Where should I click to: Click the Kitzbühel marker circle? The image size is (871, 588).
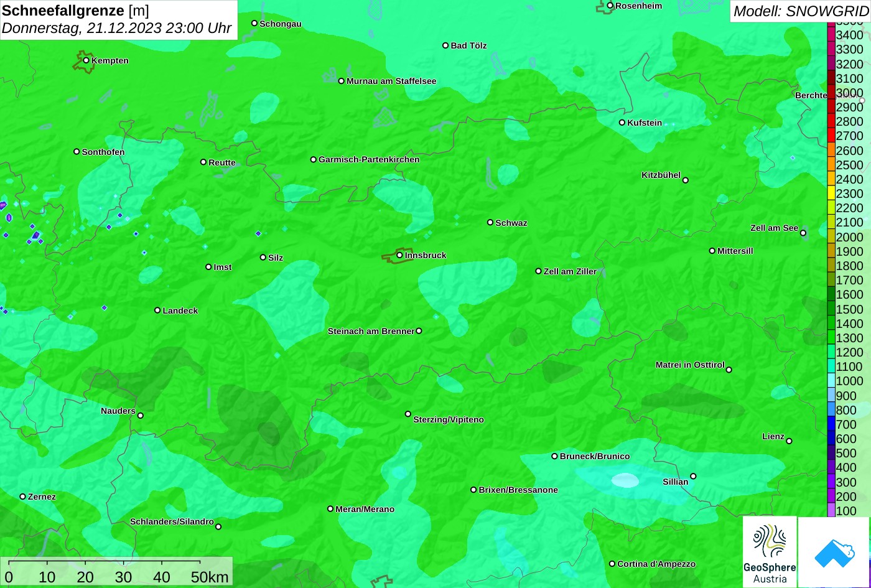click(686, 180)
